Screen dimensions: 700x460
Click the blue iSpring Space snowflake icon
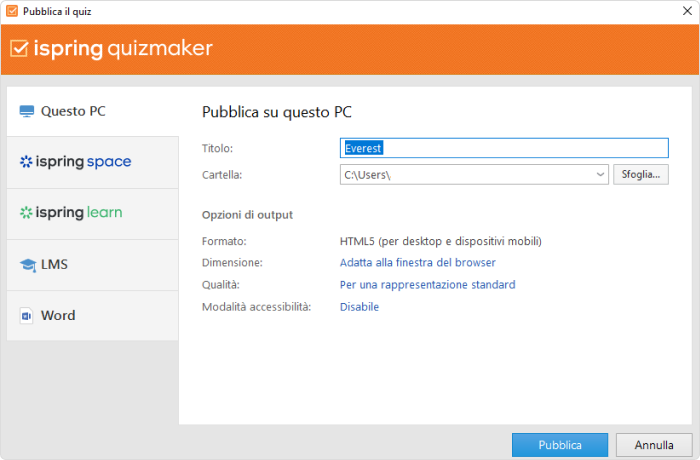tap(26, 162)
